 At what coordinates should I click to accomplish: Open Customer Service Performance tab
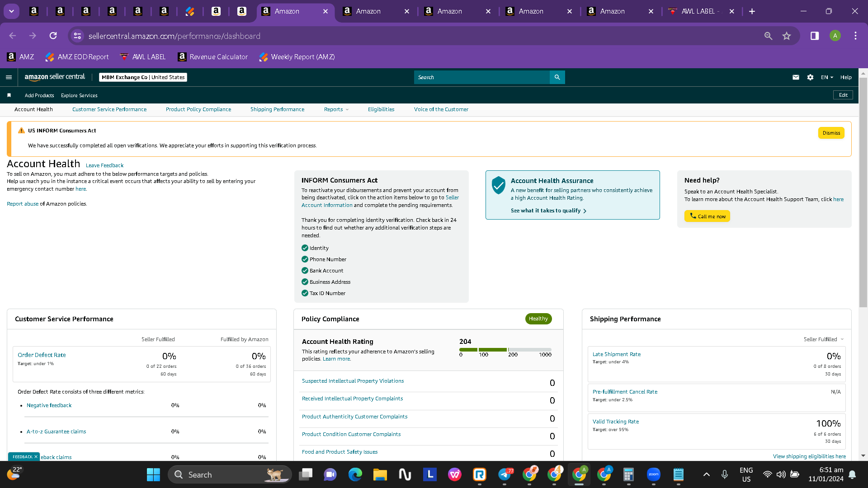(109, 109)
